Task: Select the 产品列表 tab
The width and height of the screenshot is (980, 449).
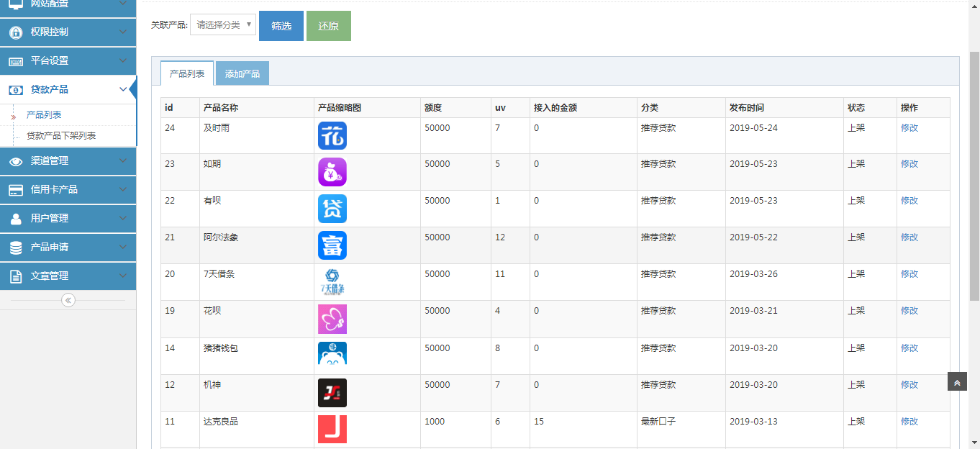Action: coord(187,73)
